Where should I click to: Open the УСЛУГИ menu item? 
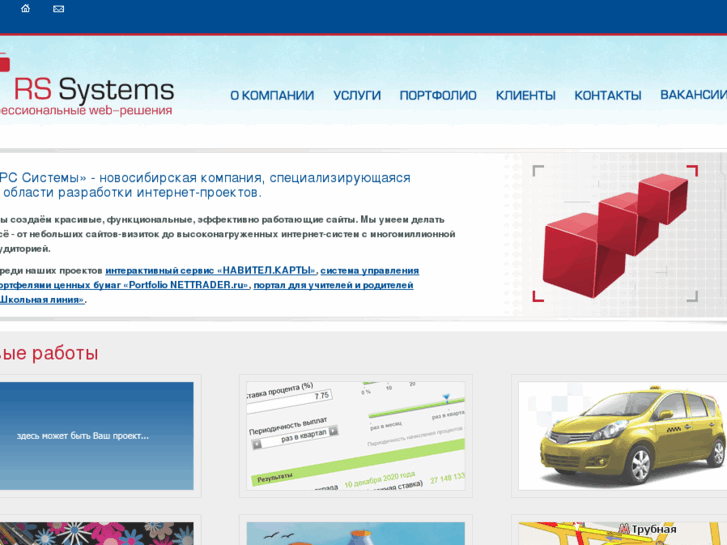click(x=357, y=96)
